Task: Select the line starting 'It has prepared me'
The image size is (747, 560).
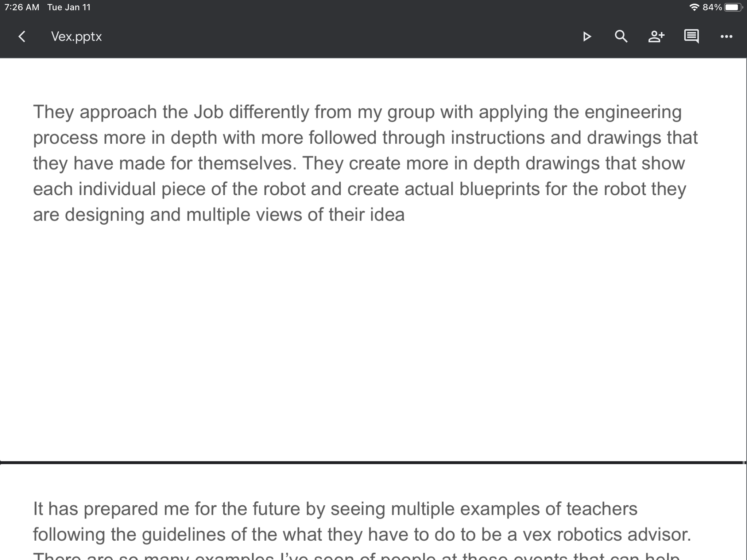Action: [335, 509]
